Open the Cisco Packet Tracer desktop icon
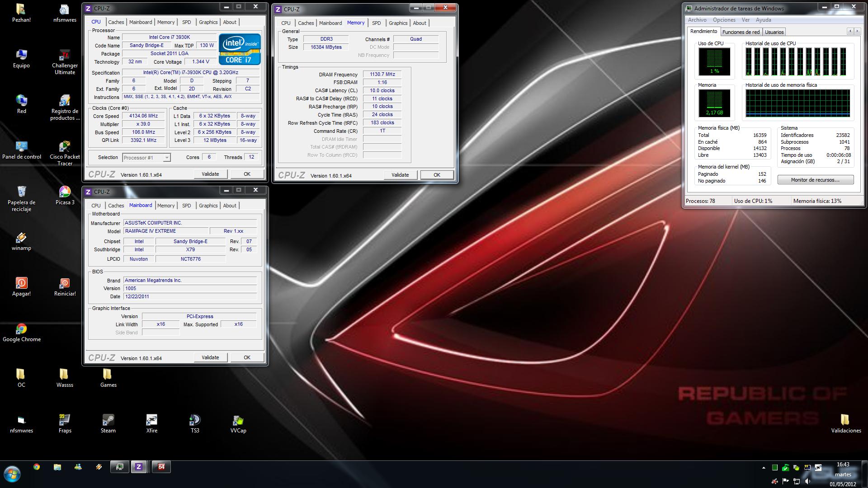868x488 pixels. [x=65, y=153]
